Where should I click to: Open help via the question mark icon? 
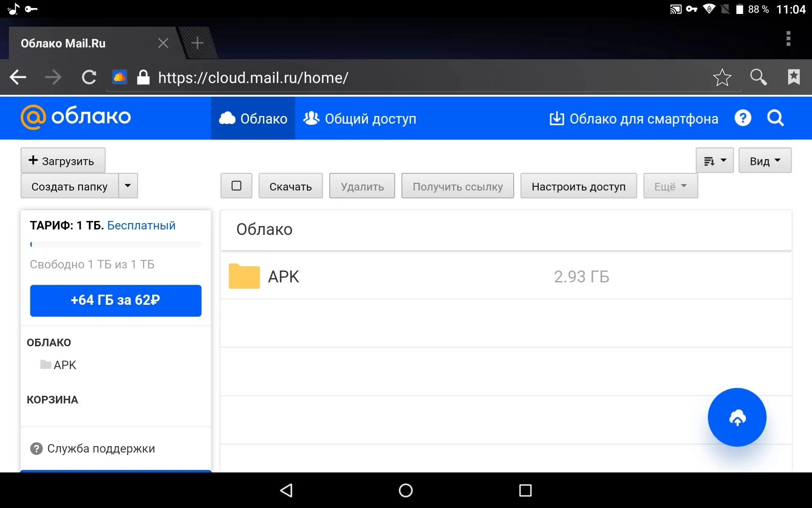743,118
